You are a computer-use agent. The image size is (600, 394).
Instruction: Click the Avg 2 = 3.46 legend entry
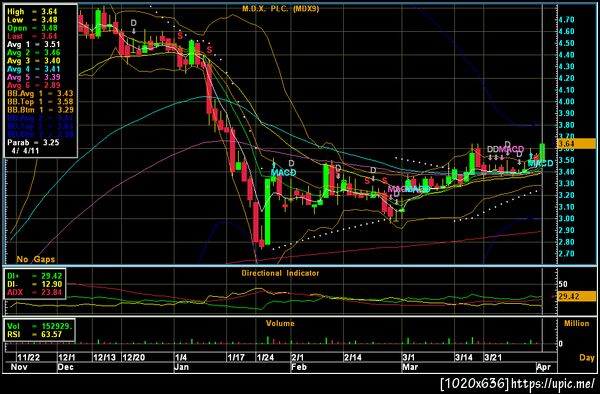click(x=34, y=52)
